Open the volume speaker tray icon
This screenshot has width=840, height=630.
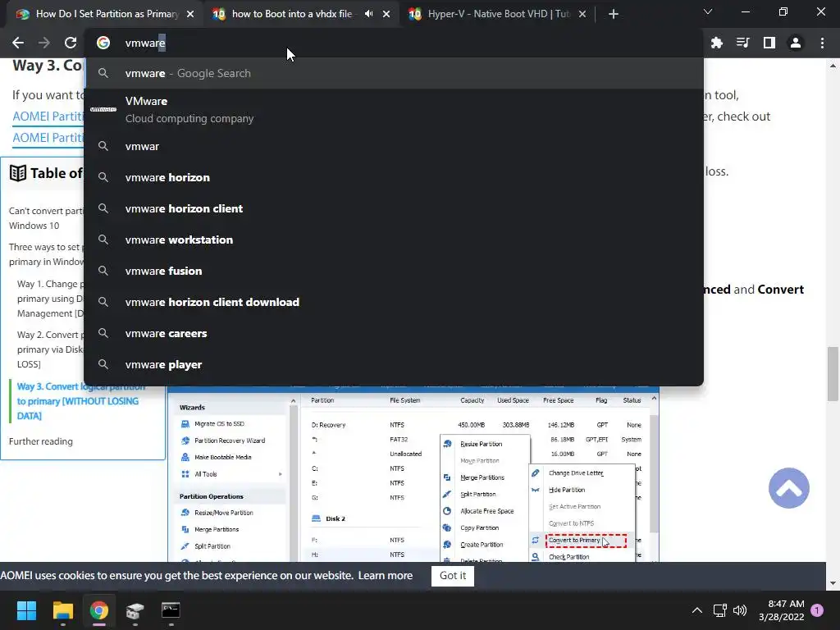[x=740, y=610]
